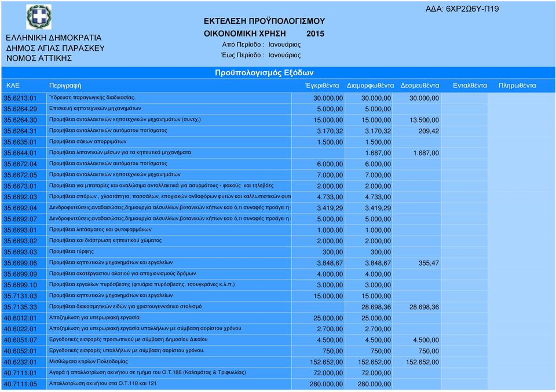Select code cell 35.6699.09

(x=24, y=274)
